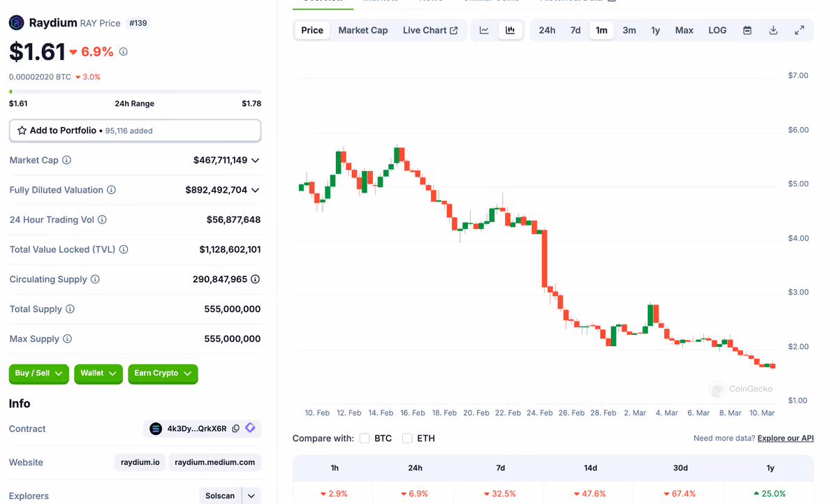
Task: Set the chart range to 7d
Action: (575, 30)
